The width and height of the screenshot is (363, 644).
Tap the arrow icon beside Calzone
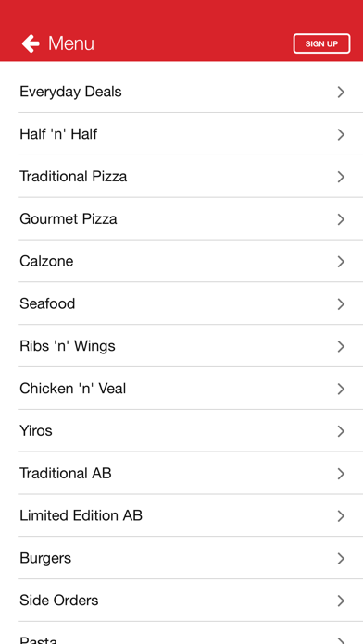point(341,262)
